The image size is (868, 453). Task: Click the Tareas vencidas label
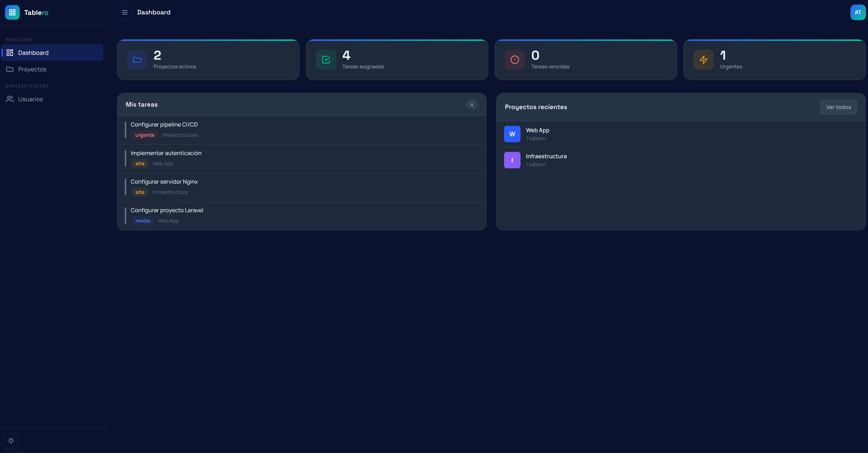tap(550, 67)
